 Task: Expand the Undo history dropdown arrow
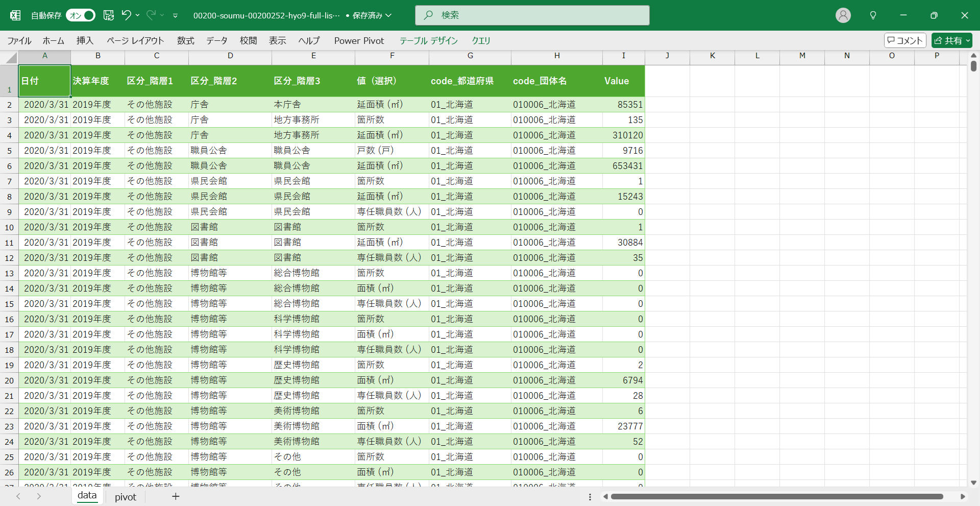[x=138, y=15]
